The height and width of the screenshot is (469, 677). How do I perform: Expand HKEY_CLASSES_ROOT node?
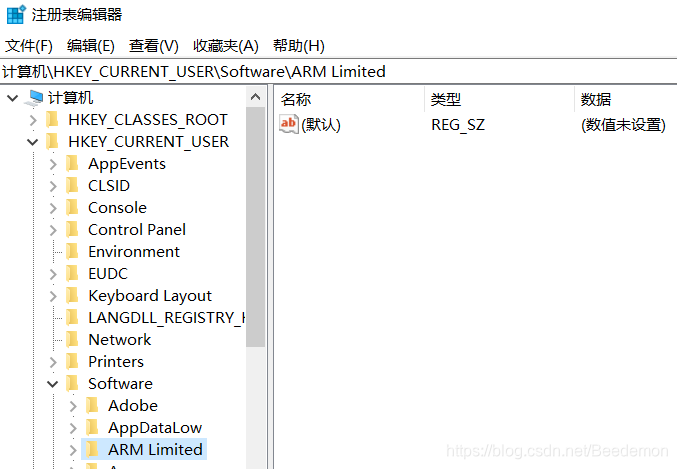pos(33,120)
